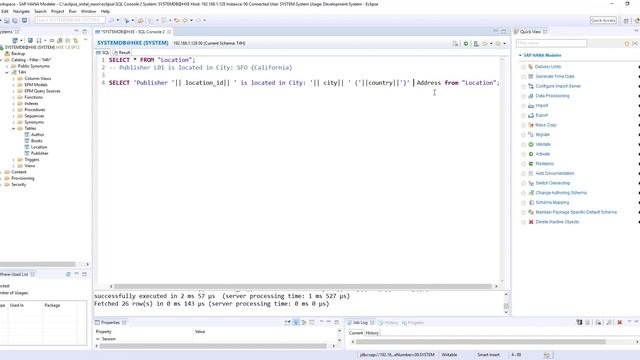This screenshot has height=360, width=640.
Task: Click the Open Perspective icon near Quick Access
Action: pyautogui.click(x=626, y=20)
